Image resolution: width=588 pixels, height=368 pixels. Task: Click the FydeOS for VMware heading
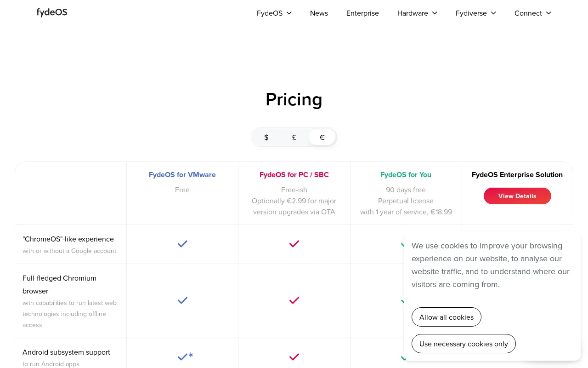pyautogui.click(x=182, y=175)
